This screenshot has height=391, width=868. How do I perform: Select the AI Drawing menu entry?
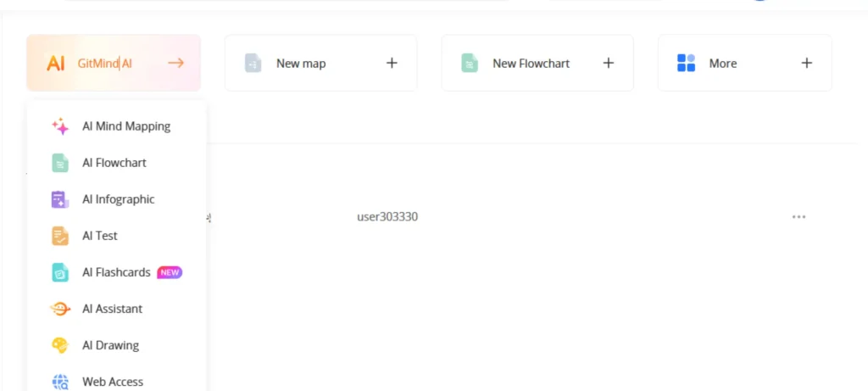click(116, 345)
